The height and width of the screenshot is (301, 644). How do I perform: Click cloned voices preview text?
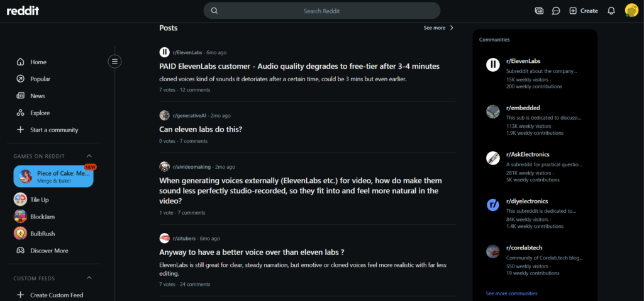pos(283,79)
